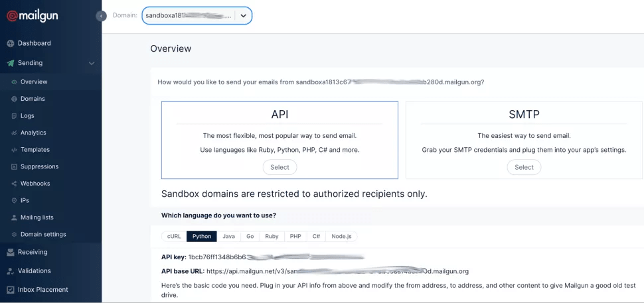Go to Suppressions in the sidebar

point(39,166)
